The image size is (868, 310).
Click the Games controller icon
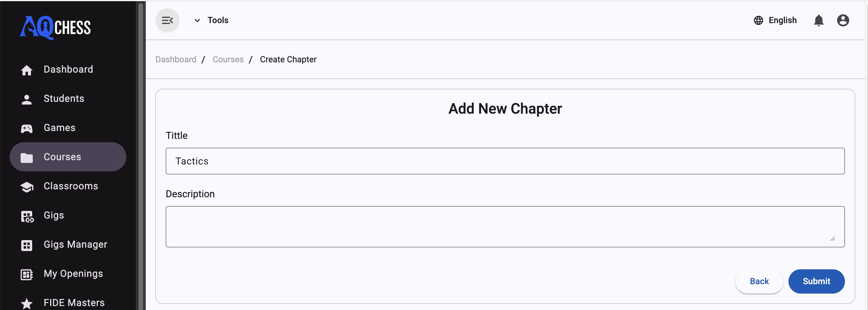click(x=27, y=128)
